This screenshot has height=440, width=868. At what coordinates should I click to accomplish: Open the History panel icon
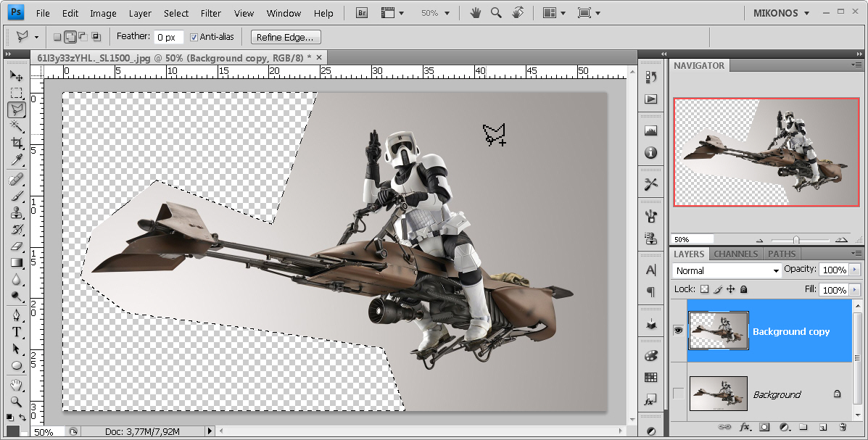click(x=651, y=77)
